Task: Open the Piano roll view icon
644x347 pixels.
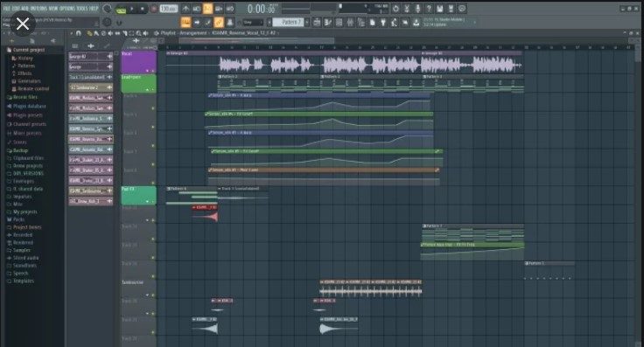Action: (x=328, y=22)
